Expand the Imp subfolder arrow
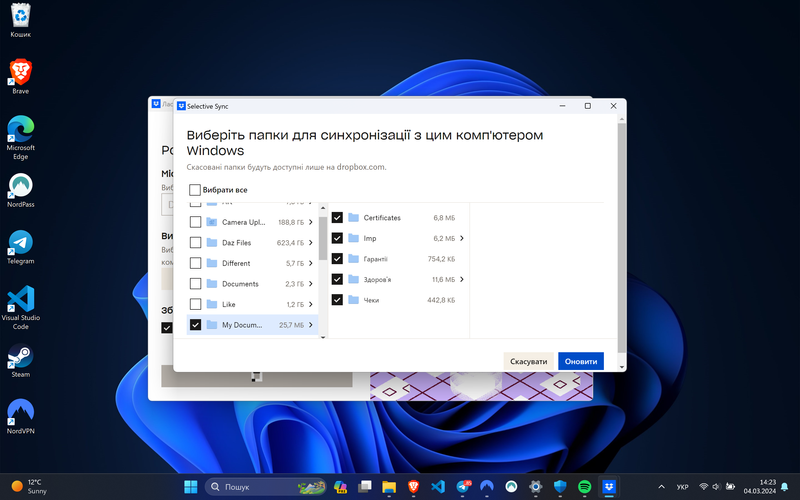 463,238
